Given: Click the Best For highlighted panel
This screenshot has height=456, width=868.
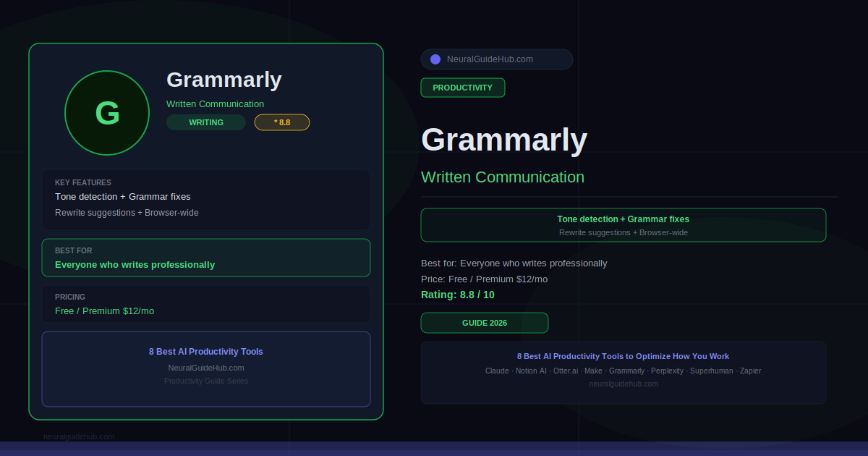Looking at the screenshot, I should coord(206,258).
